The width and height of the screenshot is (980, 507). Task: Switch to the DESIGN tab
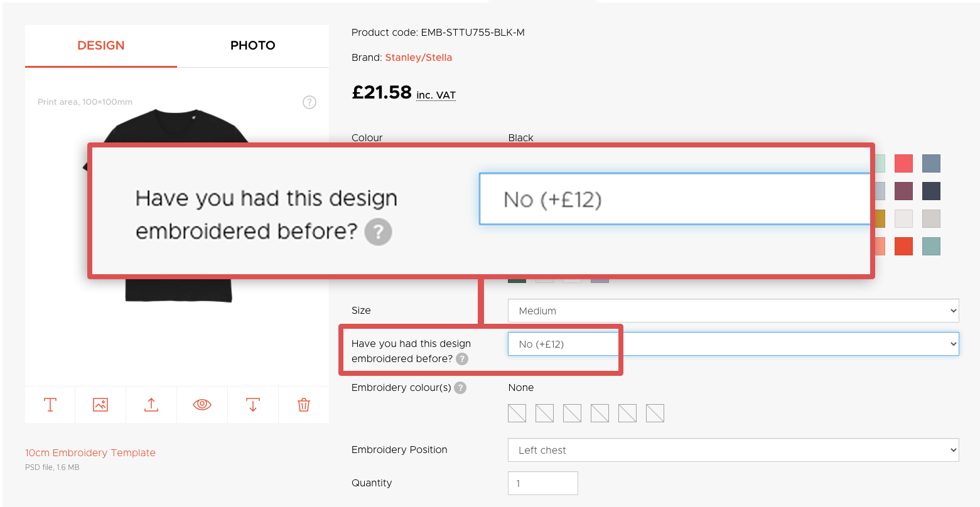[x=101, y=45]
